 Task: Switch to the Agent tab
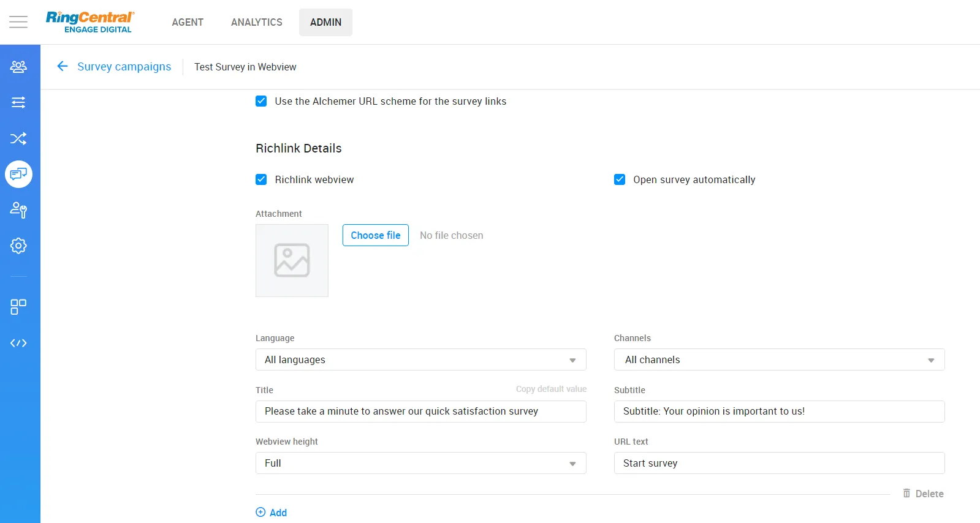(x=188, y=22)
